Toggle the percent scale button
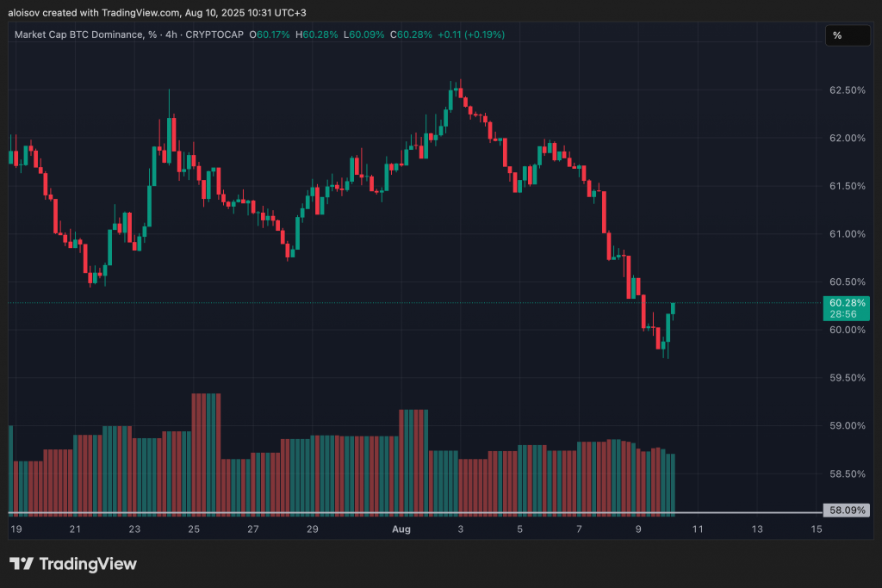This screenshot has width=882, height=588. pos(848,35)
